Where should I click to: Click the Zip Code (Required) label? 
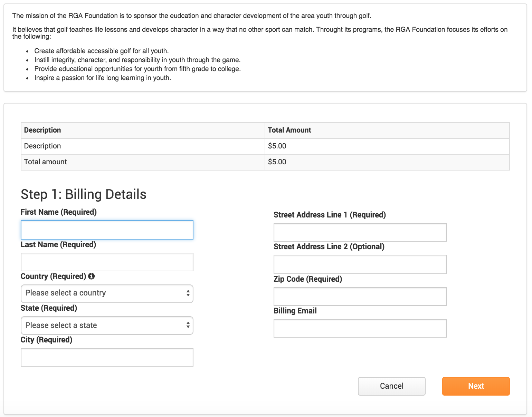click(x=308, y=279)
